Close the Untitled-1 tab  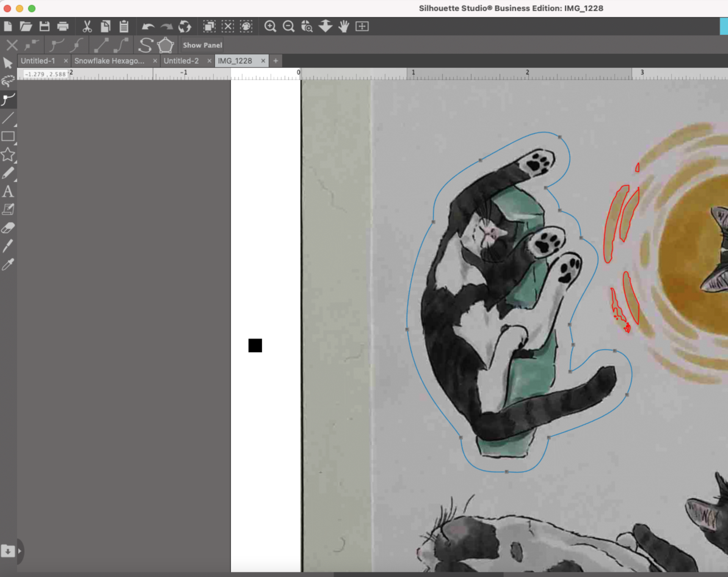pyautogui.click(x=66, y=61)
